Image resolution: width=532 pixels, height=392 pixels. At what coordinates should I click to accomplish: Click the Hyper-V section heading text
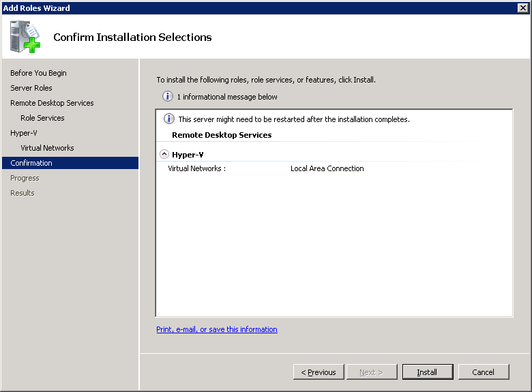pos(188,155)
